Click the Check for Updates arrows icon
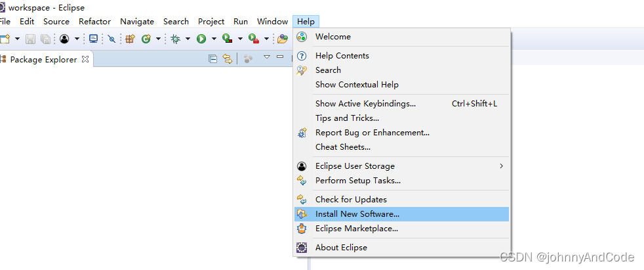 click(302, 199)
